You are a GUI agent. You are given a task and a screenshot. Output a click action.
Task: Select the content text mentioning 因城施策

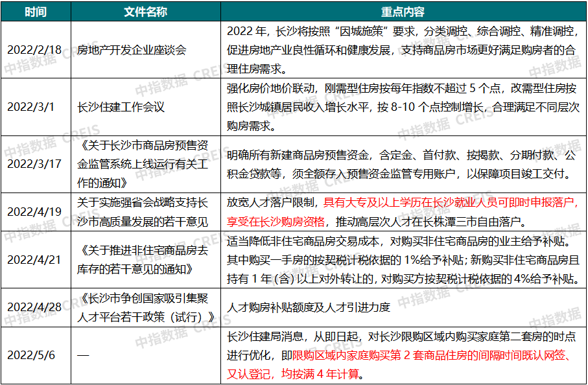pos(403,50)
